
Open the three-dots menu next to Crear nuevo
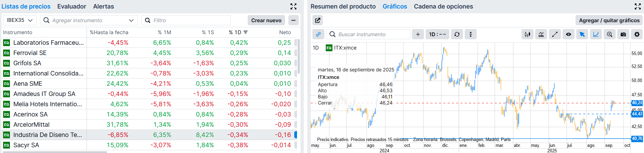[293, 20]
